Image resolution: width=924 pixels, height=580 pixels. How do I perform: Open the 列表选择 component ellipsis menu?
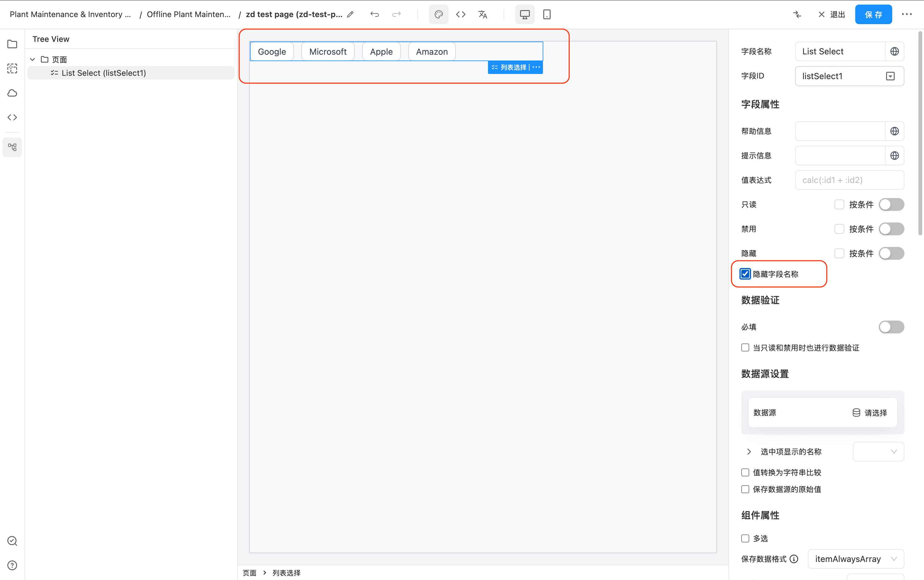[536, 67]
